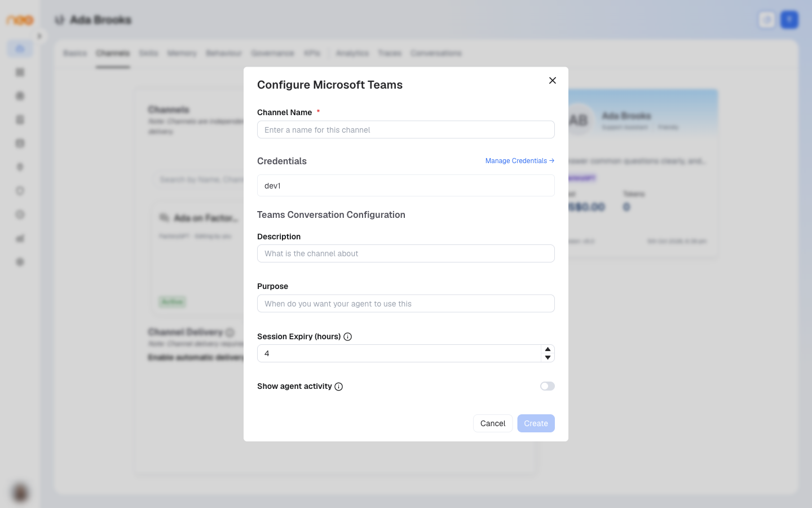Screen dimensions: 812x508
Task: Open the dev1 credentials selector
Action: click(x=406, y=186)
